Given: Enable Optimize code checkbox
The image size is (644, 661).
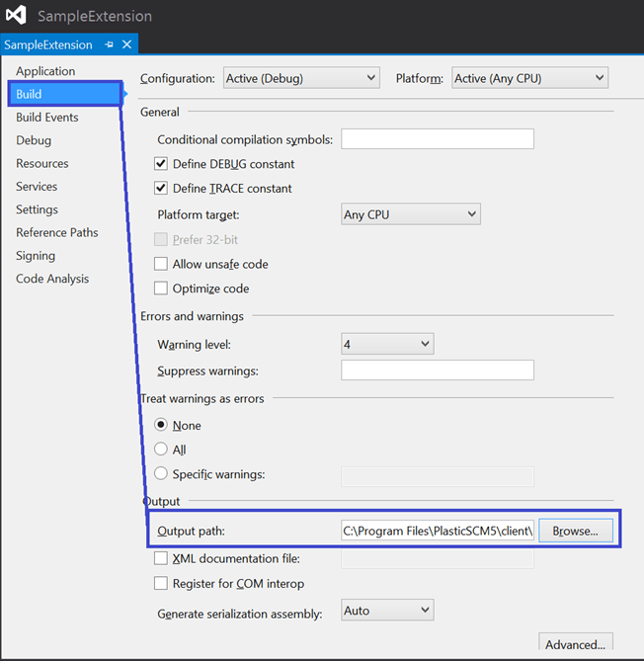Looking at the screenshot, I should (x=161, y=289).
